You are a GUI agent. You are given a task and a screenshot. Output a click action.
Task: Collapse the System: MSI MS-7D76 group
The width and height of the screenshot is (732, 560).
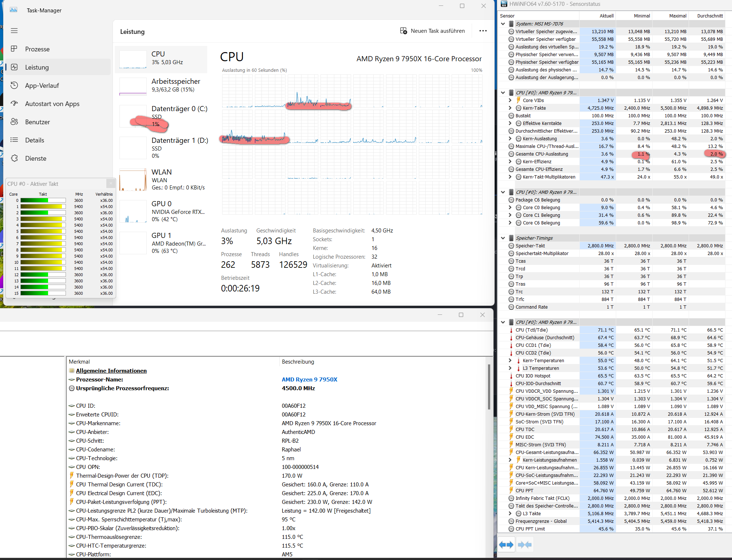(503, 24)
